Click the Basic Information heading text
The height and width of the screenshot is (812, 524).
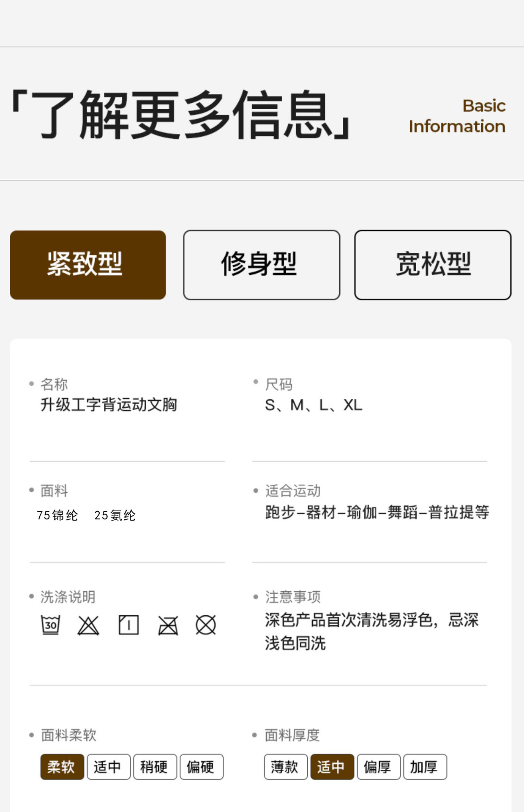click(457, 116)
